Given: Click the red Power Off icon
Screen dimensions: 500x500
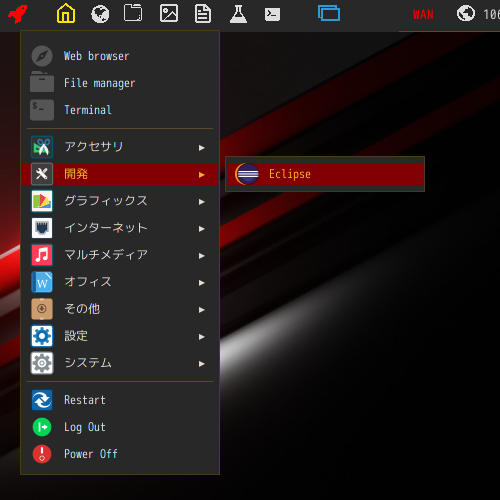Looking at the screenshot, I should (42, 454).
